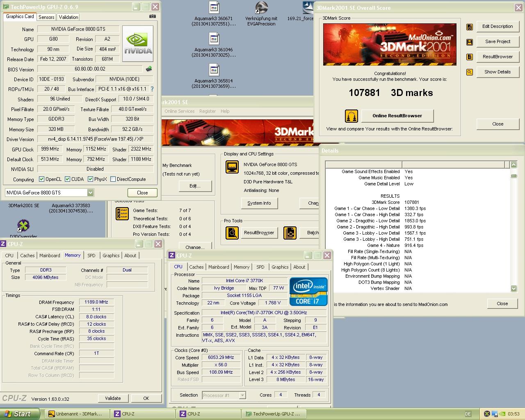The width and height of the screenshot is (525, 420).
Task: Toggle the DirectCompute checkbox in GPU-Z
Action: tap(113, 179)
